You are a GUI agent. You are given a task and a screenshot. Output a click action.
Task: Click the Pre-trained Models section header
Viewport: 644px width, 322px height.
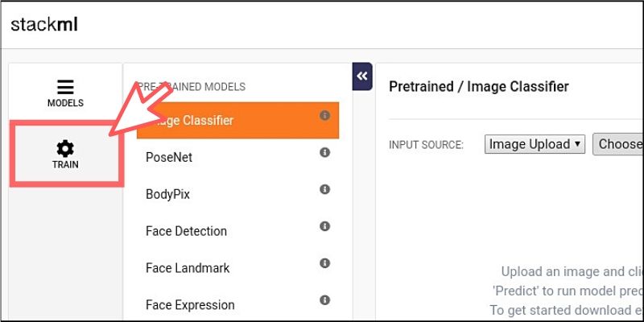192,86
